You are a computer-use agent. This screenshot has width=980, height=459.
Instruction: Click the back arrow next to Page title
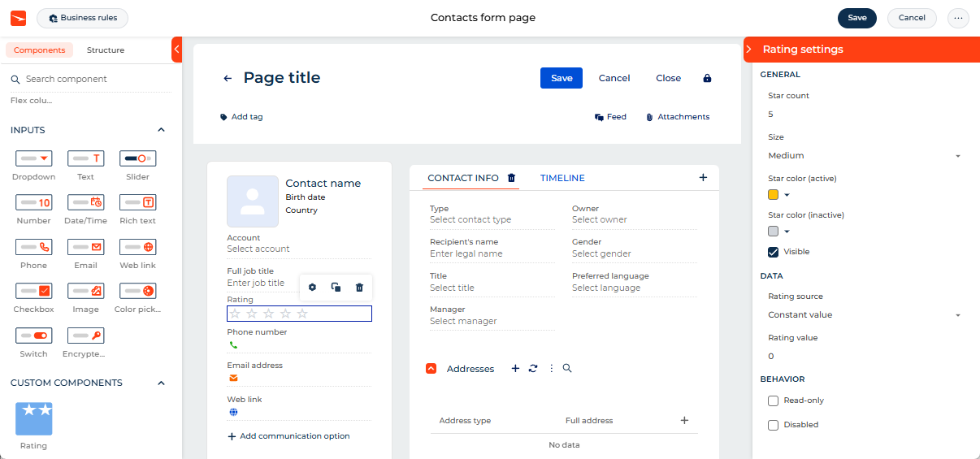pyautogui.click(x=228, y=78)
